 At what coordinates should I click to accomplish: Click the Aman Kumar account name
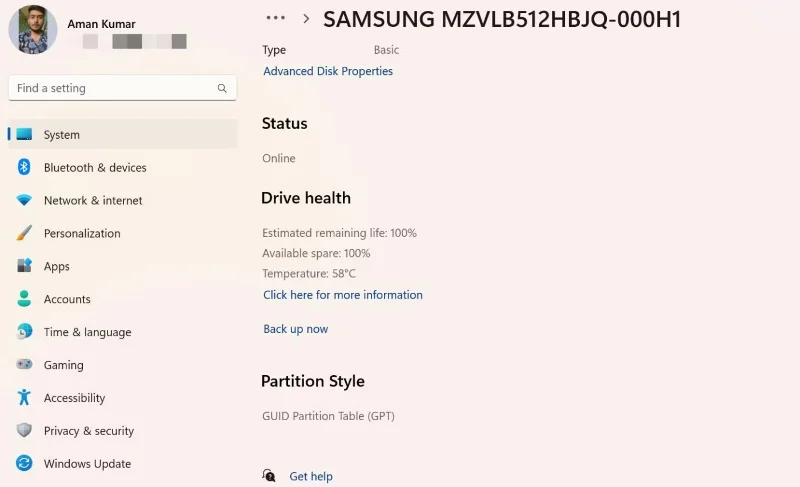click(x=102, y=24)
